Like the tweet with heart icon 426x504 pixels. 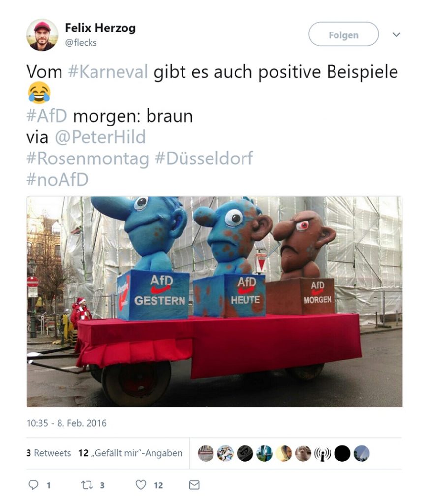(141, 484)
